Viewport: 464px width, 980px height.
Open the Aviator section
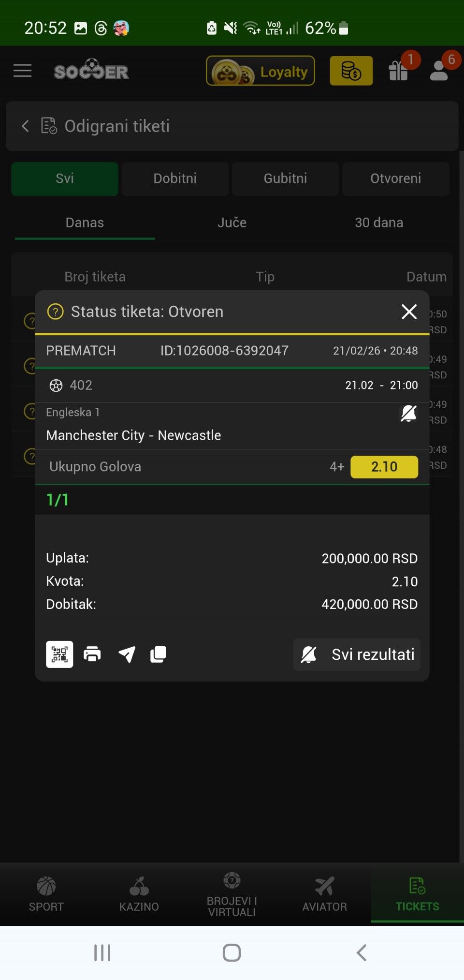click(325, 894)
